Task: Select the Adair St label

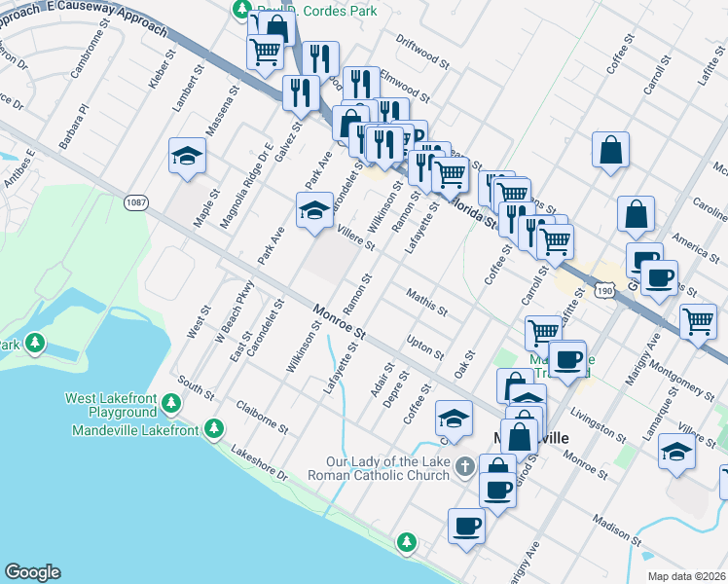Action: (x=382, y=380)
